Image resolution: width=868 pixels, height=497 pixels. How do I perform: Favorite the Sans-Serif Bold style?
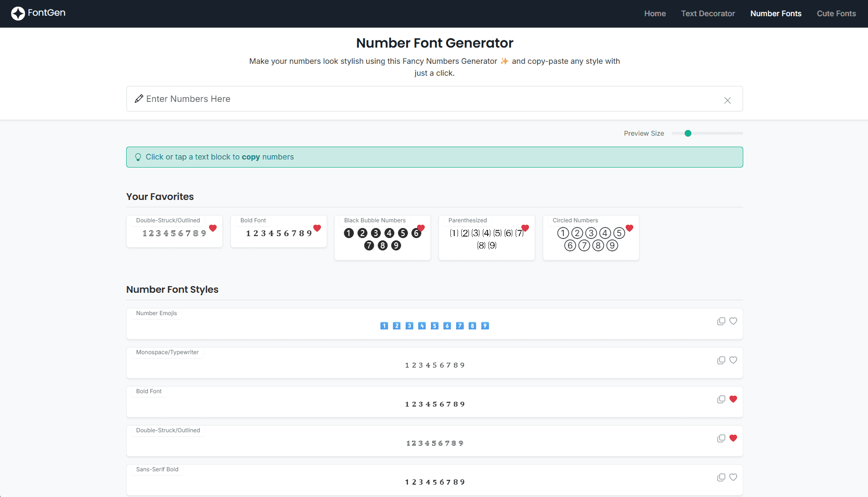(x=733, y=477)
